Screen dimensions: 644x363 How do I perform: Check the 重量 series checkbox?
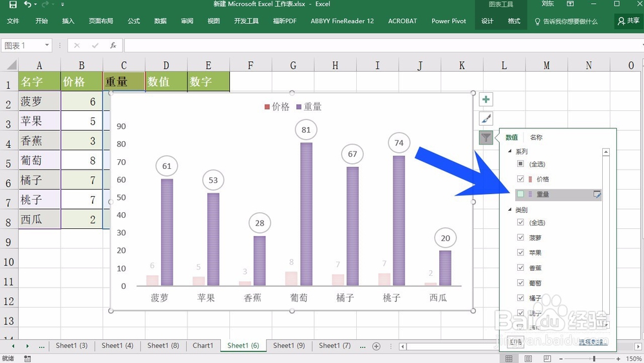(x=520, y=194)
